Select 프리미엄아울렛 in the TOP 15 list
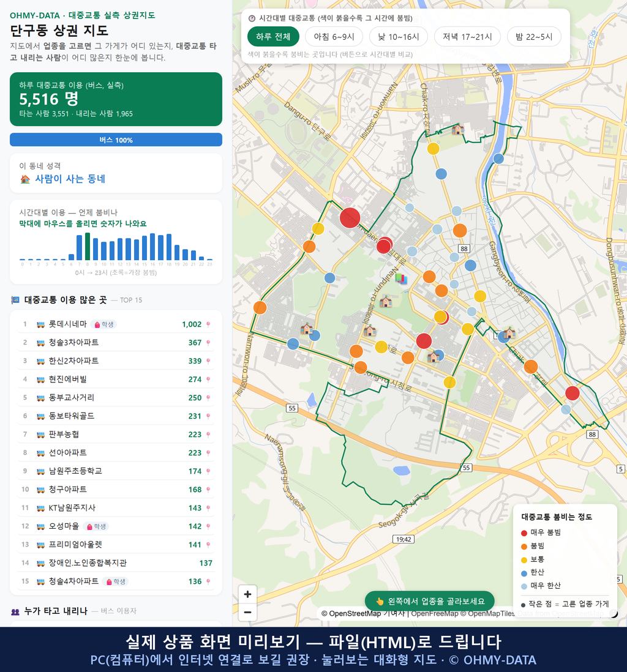 (x=116, y=545)
